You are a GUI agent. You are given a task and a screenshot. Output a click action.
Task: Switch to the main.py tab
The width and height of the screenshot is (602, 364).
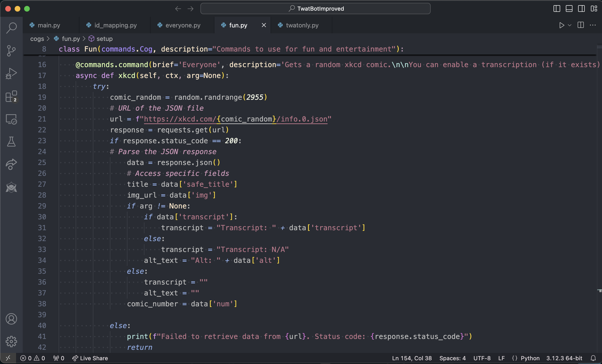49,25
